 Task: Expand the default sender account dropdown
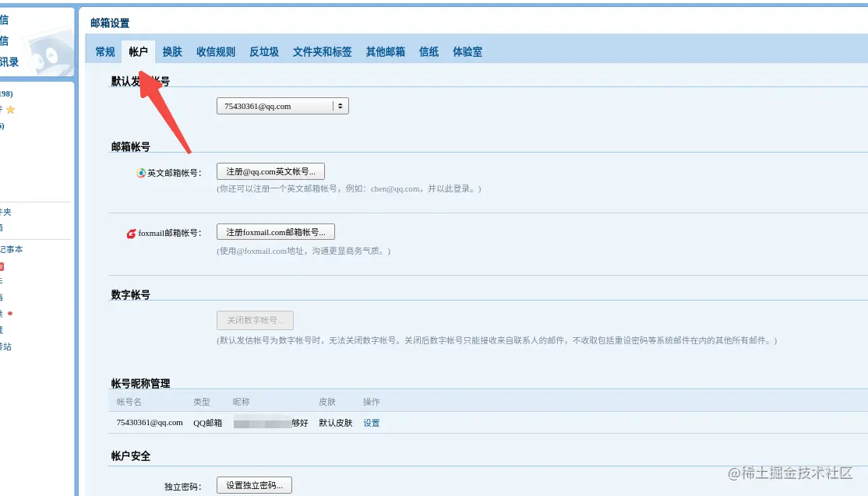pos(282,106)
